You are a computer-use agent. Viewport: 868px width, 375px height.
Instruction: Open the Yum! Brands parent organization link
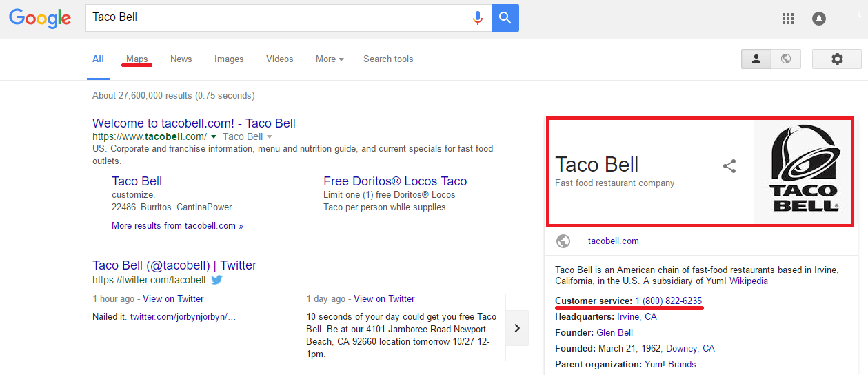click(670, 365)
